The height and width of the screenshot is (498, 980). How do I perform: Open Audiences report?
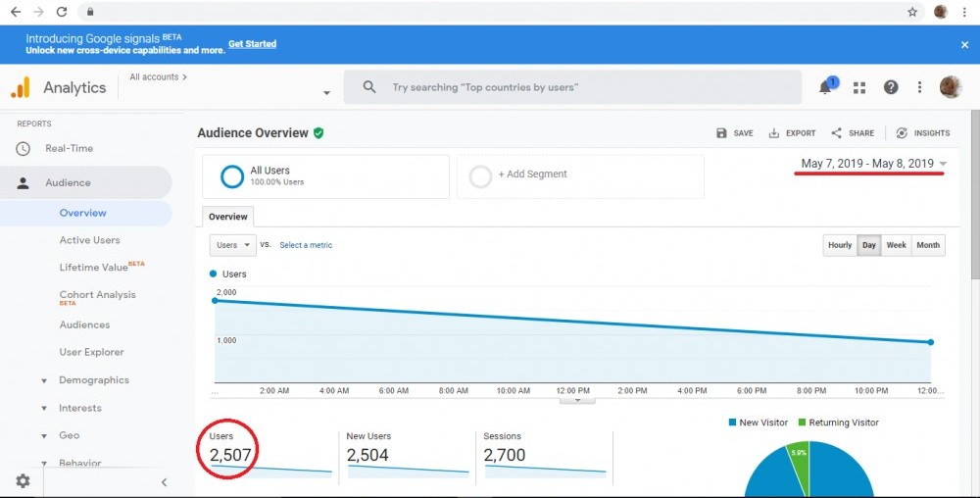pyautogui.click(x=84, y=324)
